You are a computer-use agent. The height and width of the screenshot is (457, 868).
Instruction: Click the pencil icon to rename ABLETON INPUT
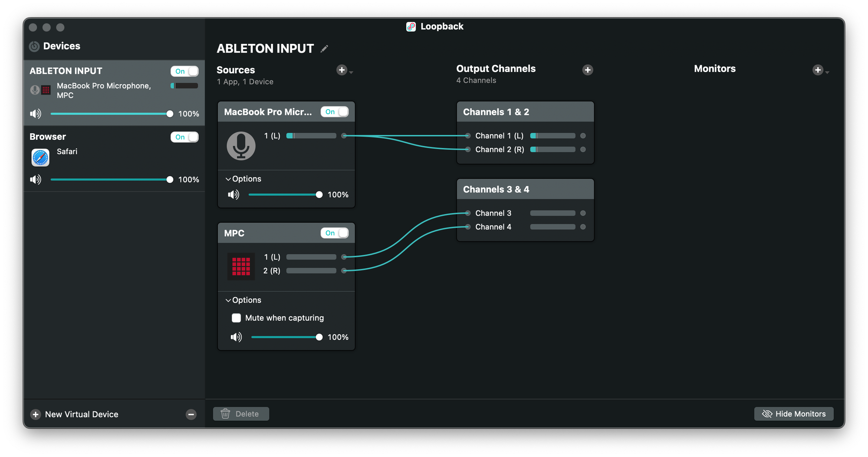click(324, 49)
